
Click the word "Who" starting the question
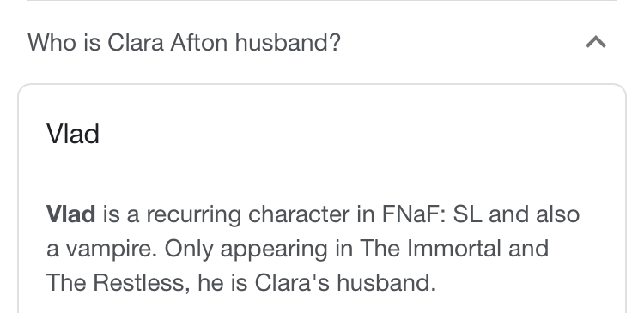tap(52, 42)
